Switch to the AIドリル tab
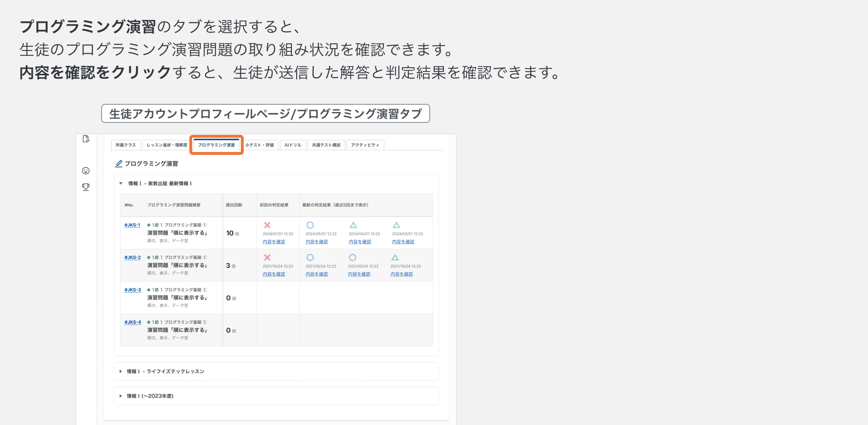The image size is (868, 425). click(293, 145)
